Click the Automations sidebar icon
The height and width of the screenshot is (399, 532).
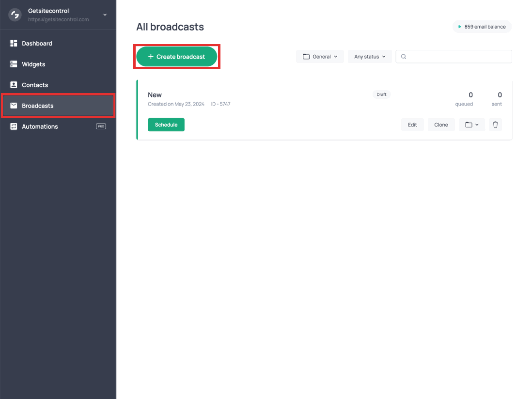14,127
